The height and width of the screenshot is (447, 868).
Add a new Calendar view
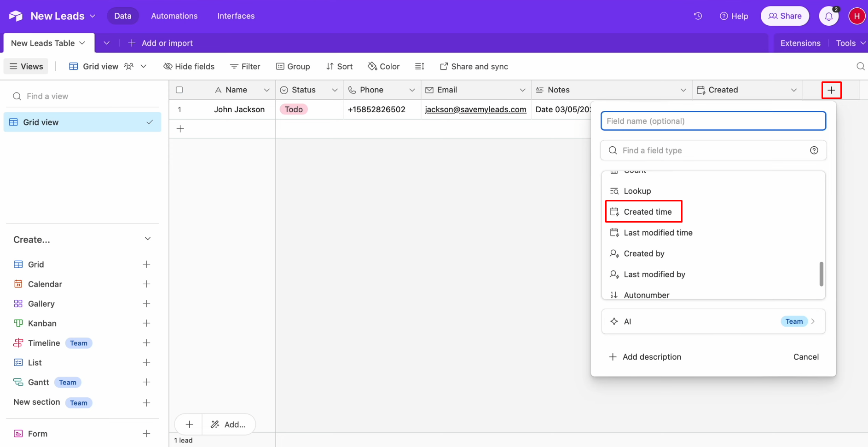coord(146,284)
